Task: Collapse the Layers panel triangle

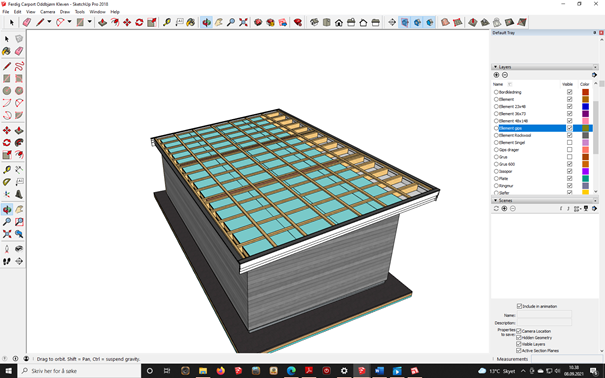Action: coord(495,67)
